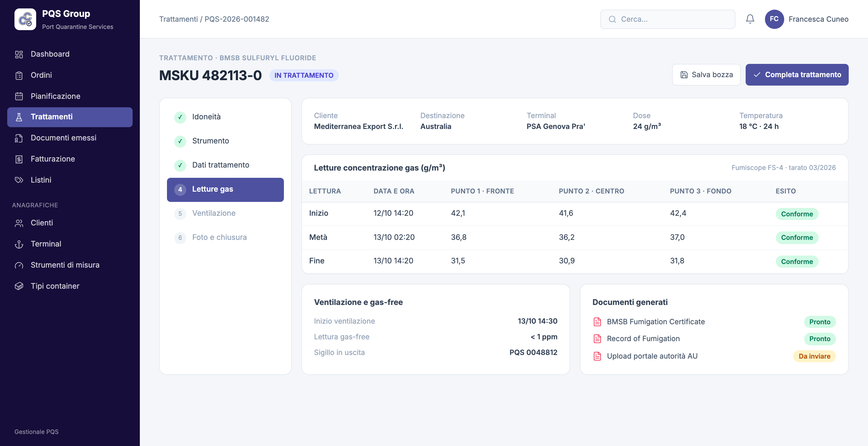Screen dimensions: 868x446
Task: Open the Dashboard from its grid icon
Action: pos(19,54)
